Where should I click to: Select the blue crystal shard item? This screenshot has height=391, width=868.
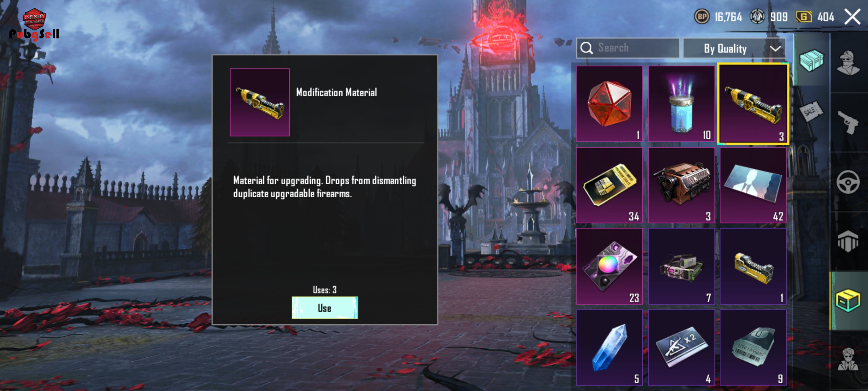(x=609, y=348)
